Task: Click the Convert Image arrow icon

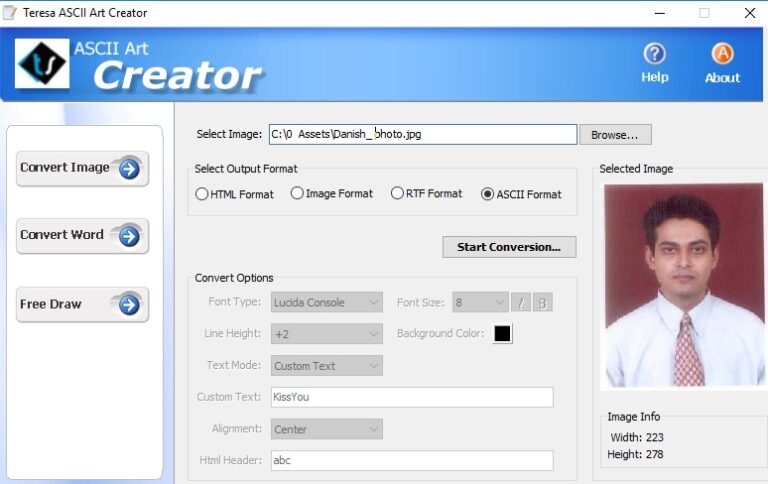Action: click(x=129, y=168)
